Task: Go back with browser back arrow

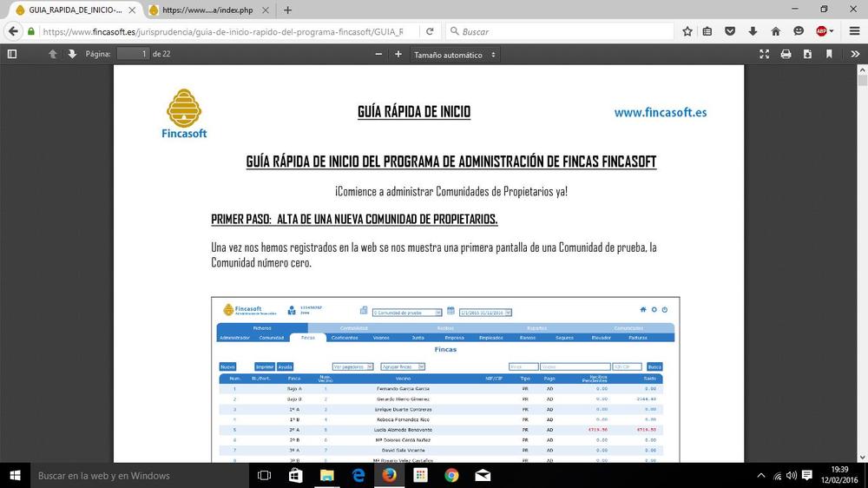Action: pyautogui.click(x=13, y=31)
